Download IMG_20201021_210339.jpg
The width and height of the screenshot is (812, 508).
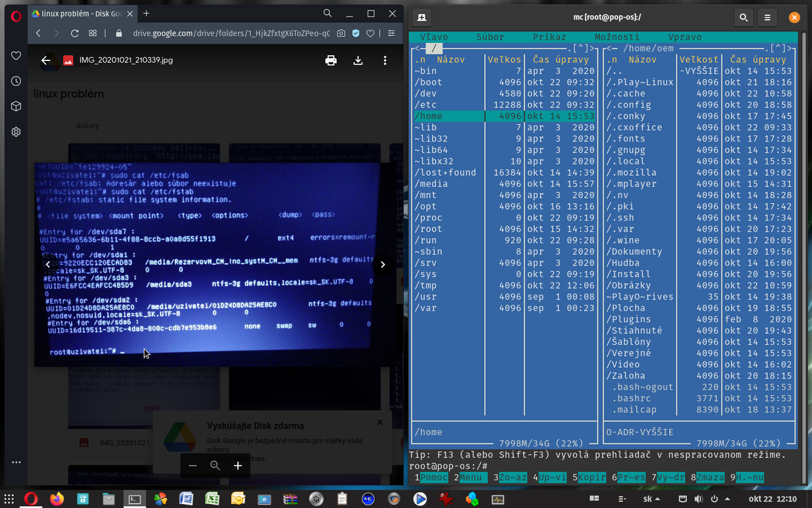(x=358, y=60)
